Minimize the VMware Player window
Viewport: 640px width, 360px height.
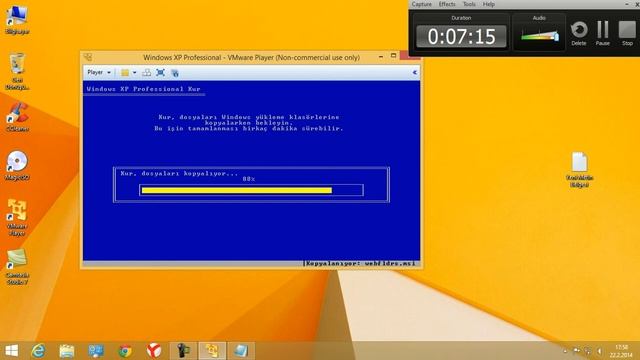381,57
